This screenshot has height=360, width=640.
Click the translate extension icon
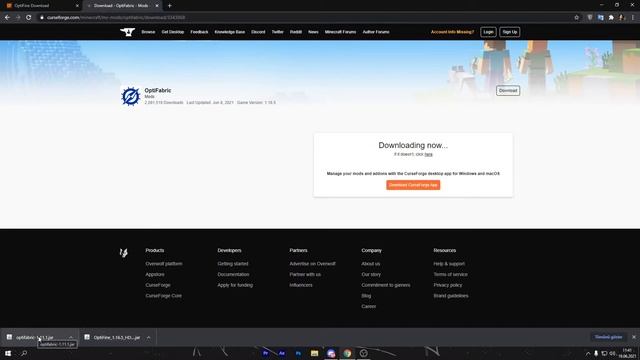[600, 18]
